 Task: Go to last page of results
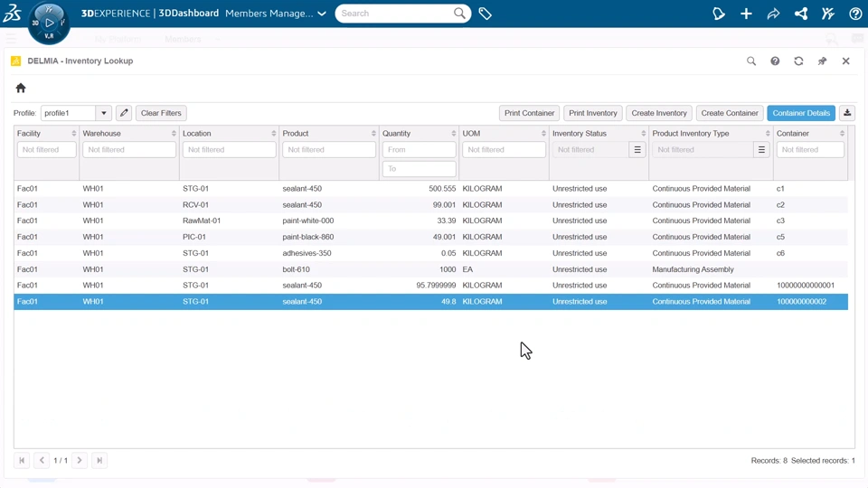pyautogui.click(x=99, y=460)
